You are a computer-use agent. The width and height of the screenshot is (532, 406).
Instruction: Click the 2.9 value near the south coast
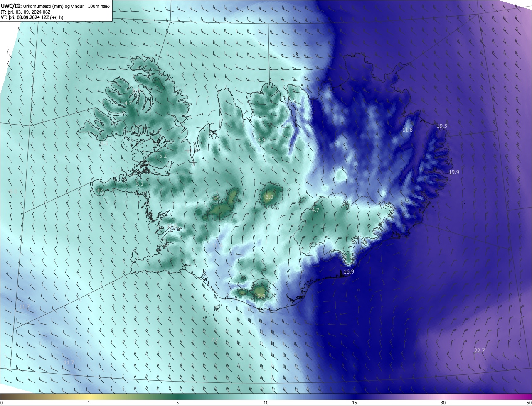[x=261, y=296]
